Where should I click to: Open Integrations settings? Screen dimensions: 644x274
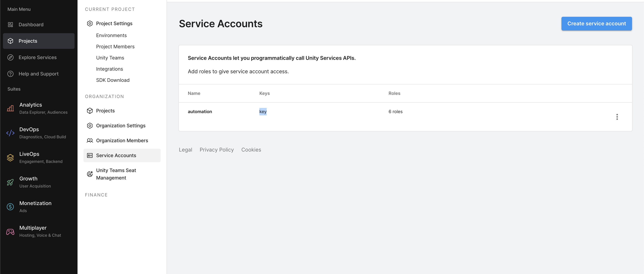point(110,69)
